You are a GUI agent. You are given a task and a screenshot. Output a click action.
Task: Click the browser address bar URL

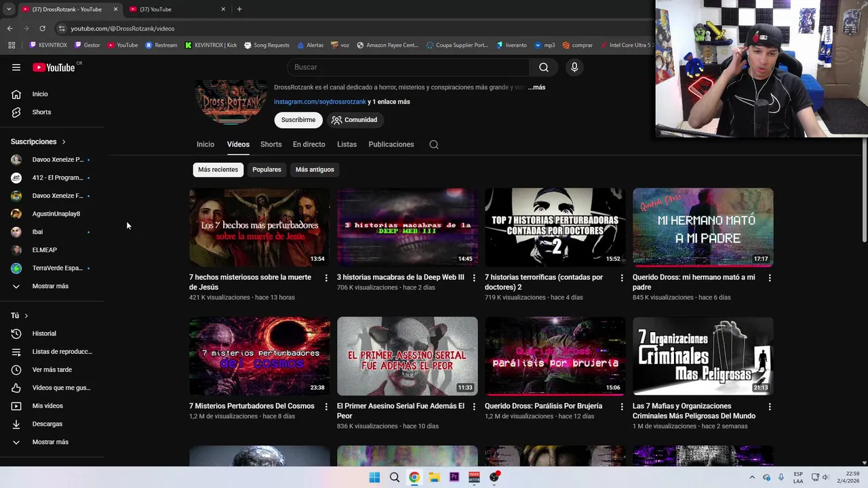[123, 28]
